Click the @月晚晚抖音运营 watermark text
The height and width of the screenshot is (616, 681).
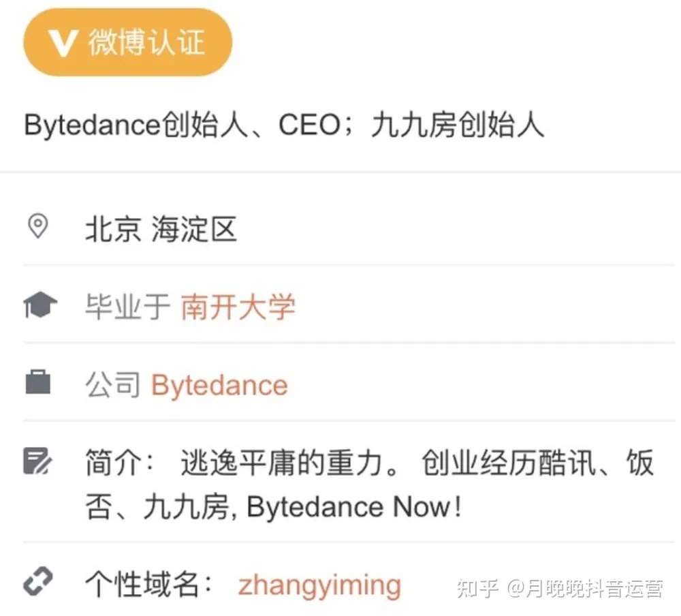584,588
